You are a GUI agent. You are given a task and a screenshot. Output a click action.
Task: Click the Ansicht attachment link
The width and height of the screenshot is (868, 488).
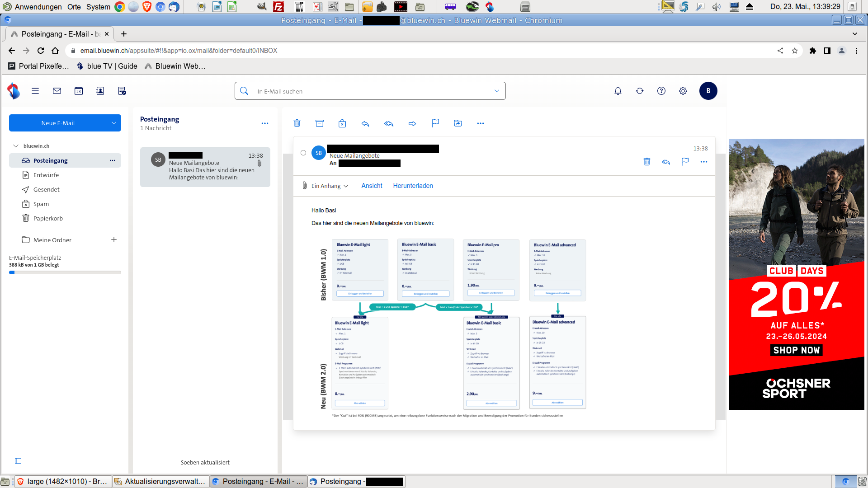pos(372,186)
